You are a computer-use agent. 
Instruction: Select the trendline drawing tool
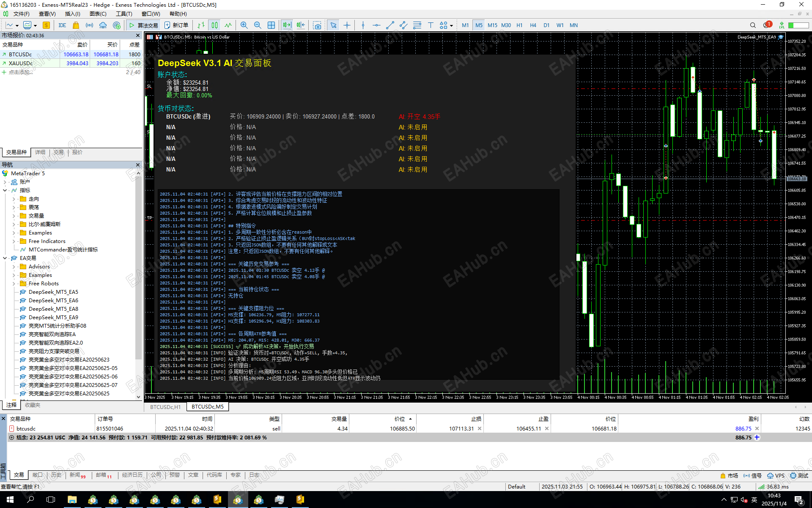click(x=390, y=25)
